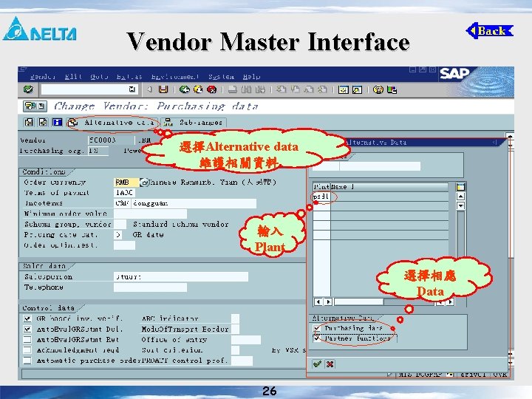Click the Salesperson field
Image resolution: width=532 pixels, height=399 pixels.
click(181, 277)
